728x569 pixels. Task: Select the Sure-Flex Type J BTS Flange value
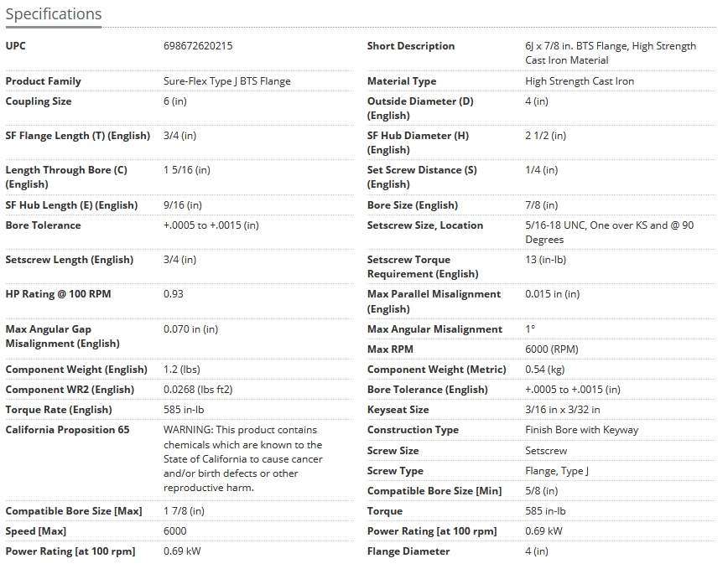(226, 81)
